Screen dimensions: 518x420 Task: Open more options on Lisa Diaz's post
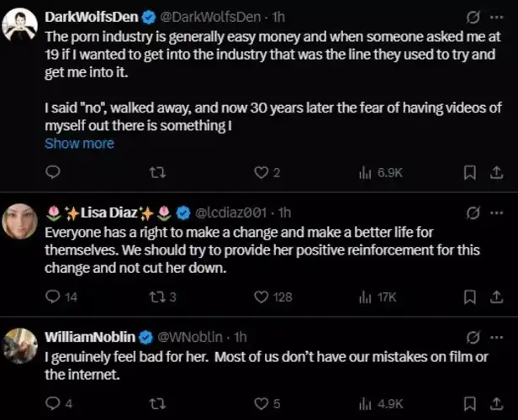click(x=495, y=212)
